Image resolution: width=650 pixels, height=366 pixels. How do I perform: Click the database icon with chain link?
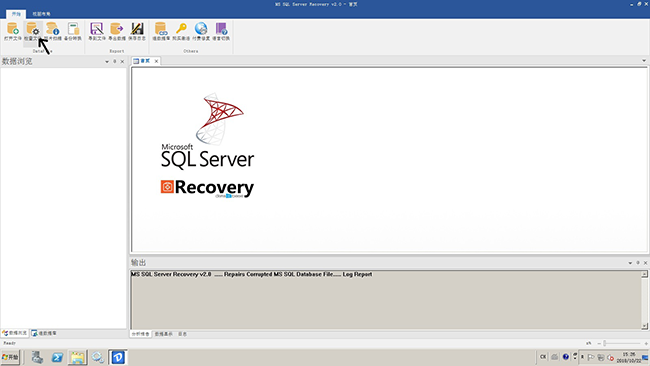(161, 29)
